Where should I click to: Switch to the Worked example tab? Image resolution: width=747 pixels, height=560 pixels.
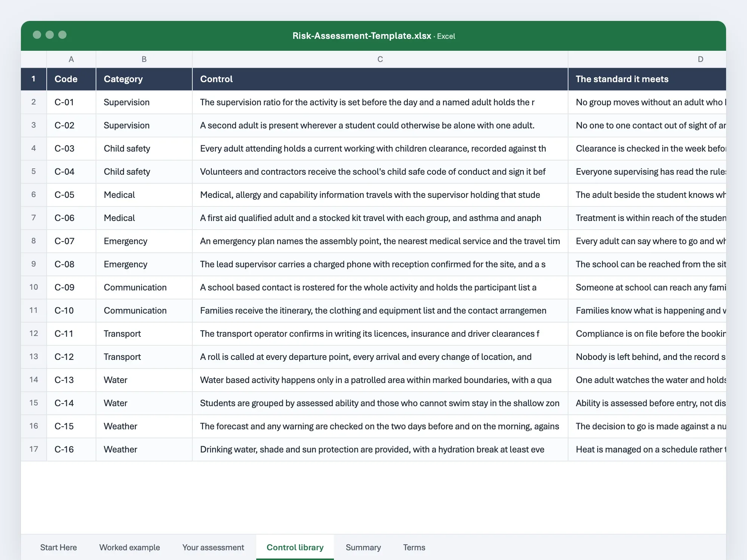coord(130,547)
